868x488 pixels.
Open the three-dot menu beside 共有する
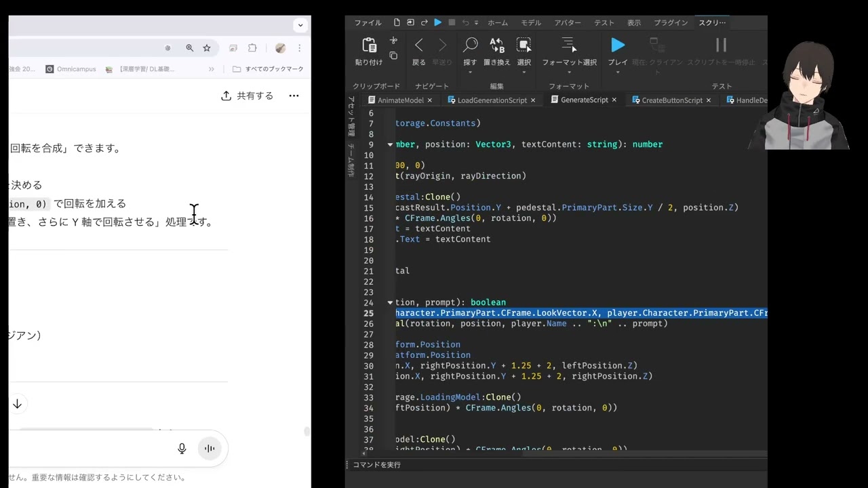294,96
